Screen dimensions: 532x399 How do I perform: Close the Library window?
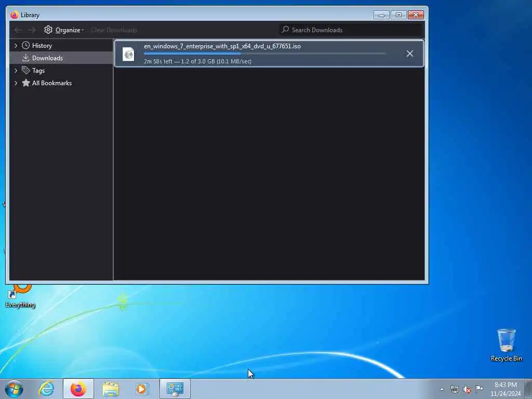(x=416, y=15)
